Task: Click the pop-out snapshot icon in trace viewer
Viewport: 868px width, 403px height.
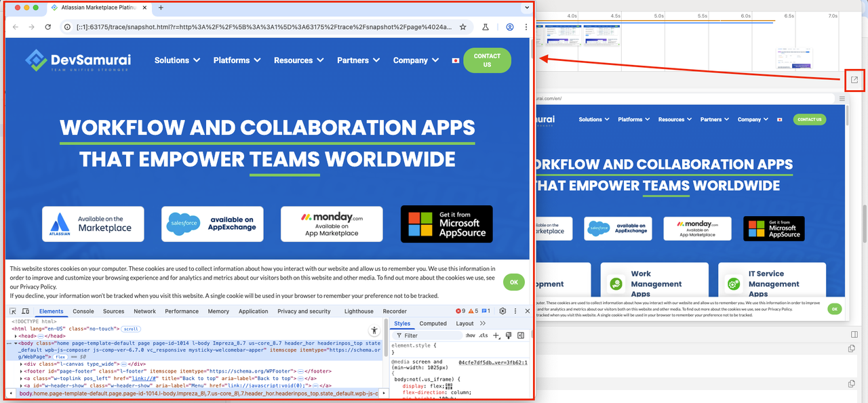Action: click(854, 80)
